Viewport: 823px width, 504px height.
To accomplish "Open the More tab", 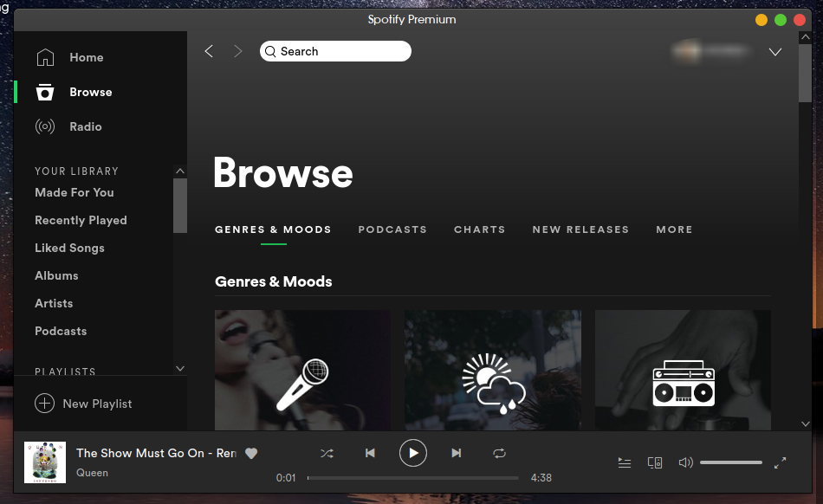I will pyautogui.click(x=675, y=229).
